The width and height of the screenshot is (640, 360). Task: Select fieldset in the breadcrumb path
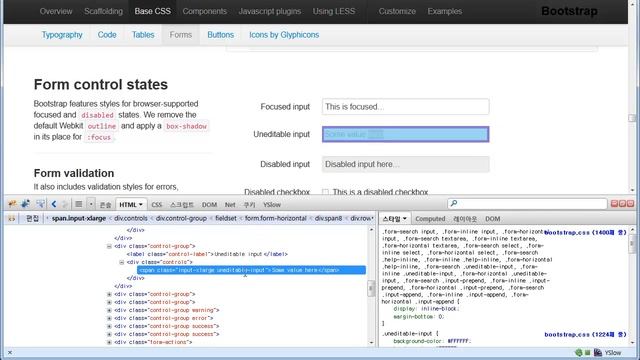pos(226,218)
